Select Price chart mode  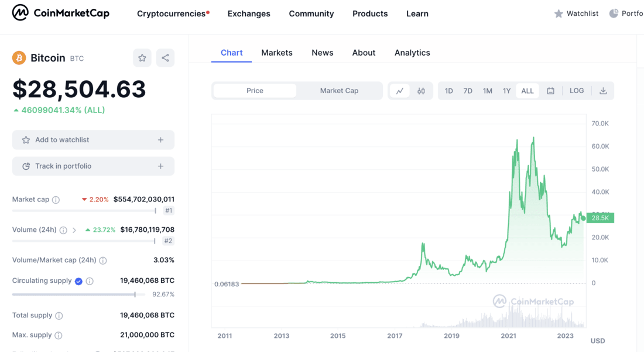tap(255, 91)
